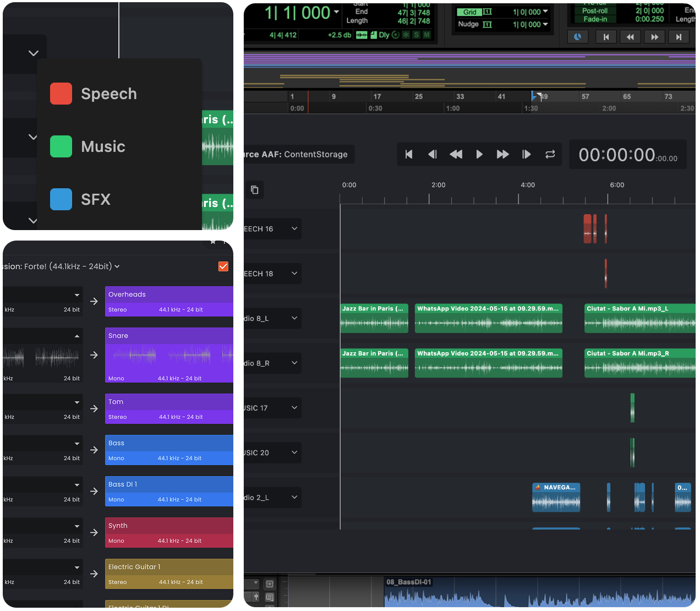Go to start in the AAF player transport
700x611 pixels.
pyautogui.click(x=409, y=155)
